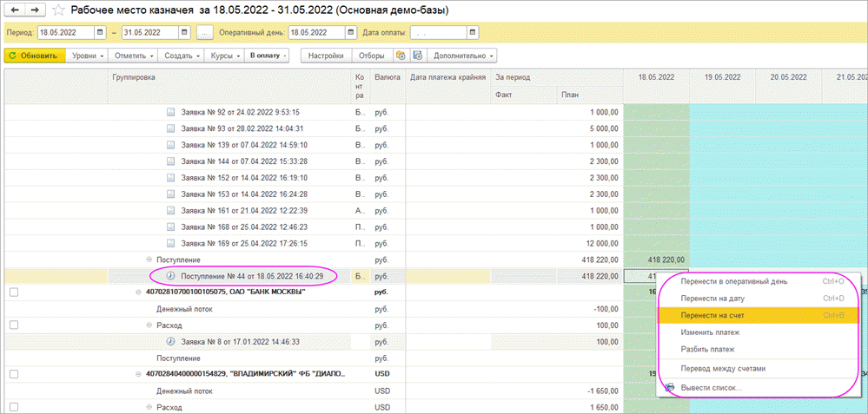The image size is (868, 414).
Task: Toggle the checkbox next to Расход under БАНК МОСКВЫ
Action: click(12, 325)
